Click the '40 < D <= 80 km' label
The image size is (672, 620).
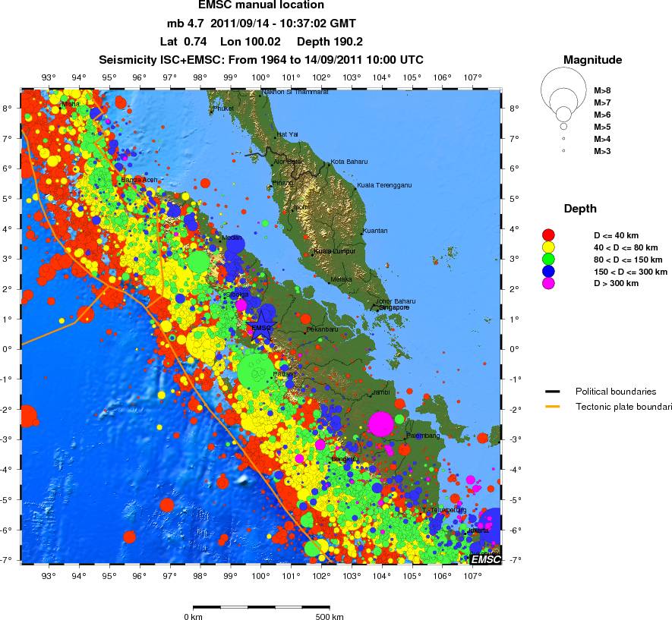(x=626, y=247)
